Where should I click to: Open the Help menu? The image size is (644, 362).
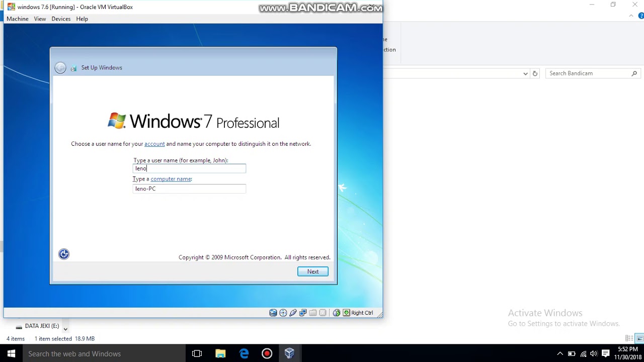82,19
